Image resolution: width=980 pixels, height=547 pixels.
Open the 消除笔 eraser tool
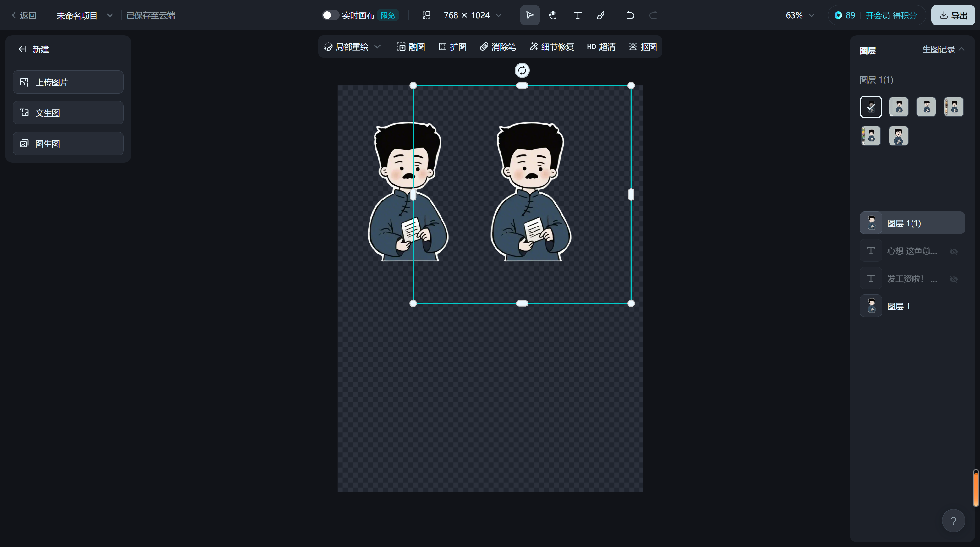(498, 47)
